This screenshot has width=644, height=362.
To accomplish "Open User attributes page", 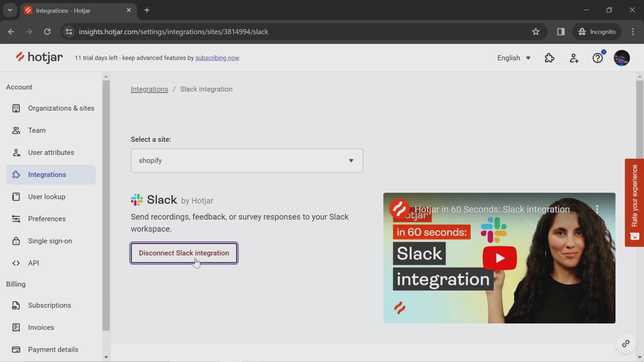I will click(x=51, y=152).
